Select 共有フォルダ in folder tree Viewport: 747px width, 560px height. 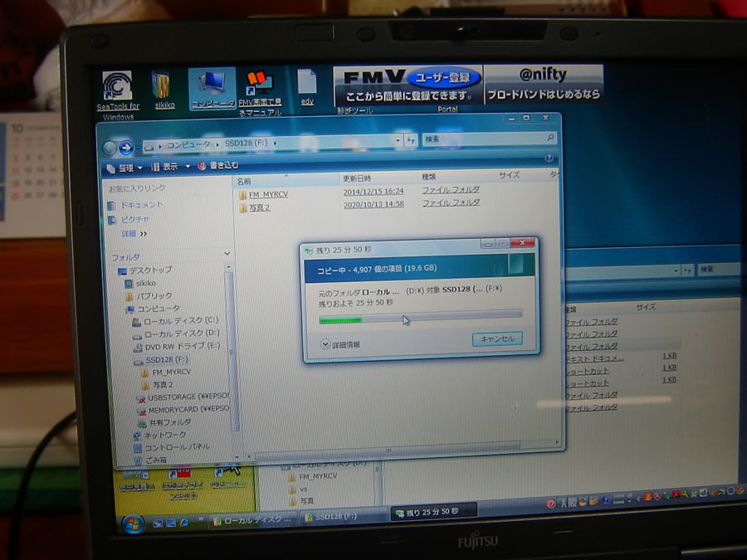pyautogui.click(x=164, y=423)
